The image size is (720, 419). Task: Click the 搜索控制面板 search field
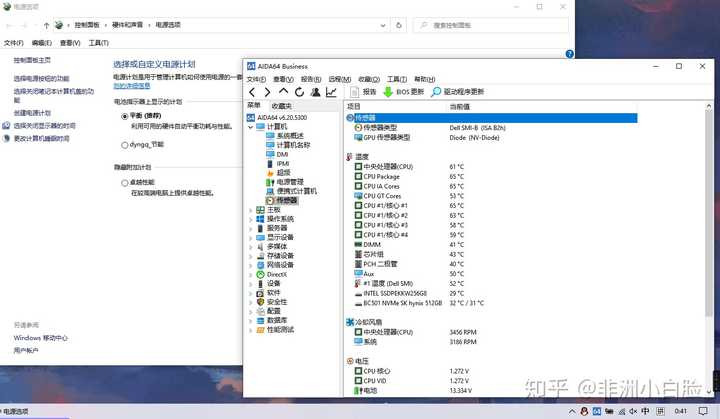pyautogui.click(x=490, y=25)
